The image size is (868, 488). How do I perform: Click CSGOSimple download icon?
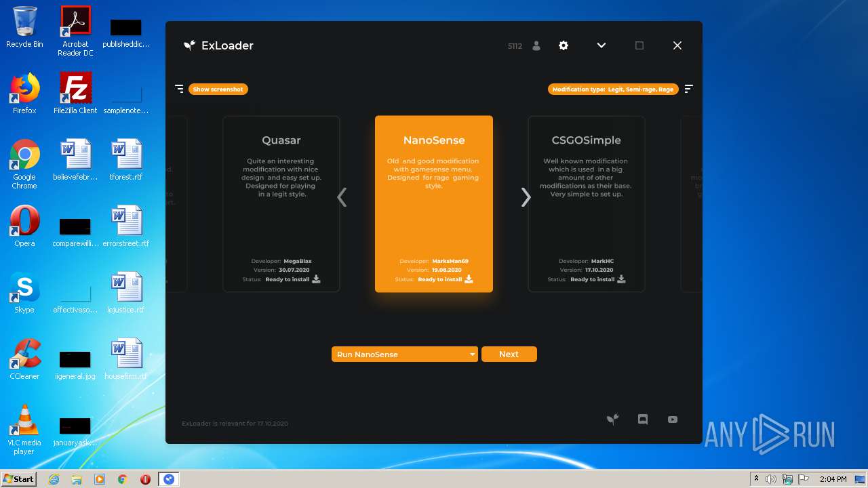[621, 279]
